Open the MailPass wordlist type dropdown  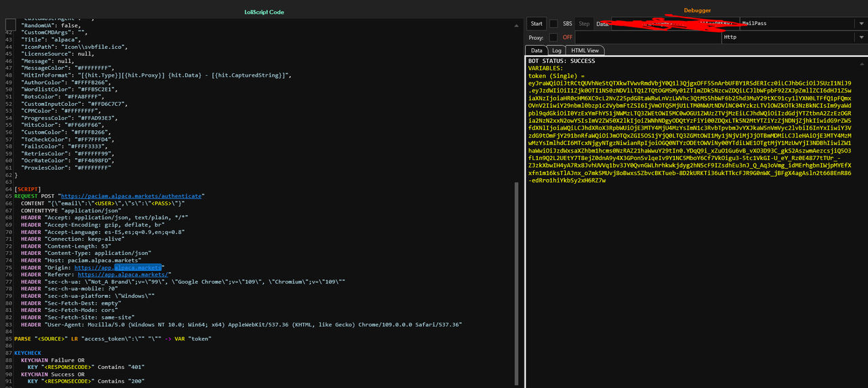[x=803, y=24]
